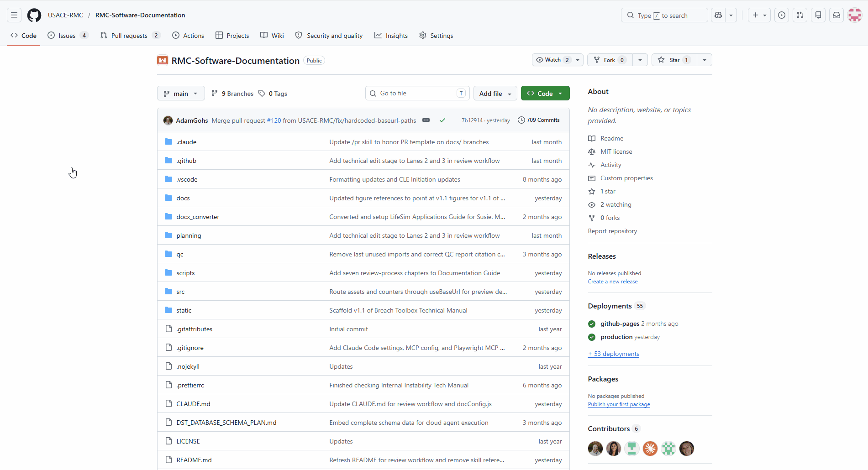Open the Security and quality tab
The height and width of the screenshot is (470, 868).
point(329,36)
